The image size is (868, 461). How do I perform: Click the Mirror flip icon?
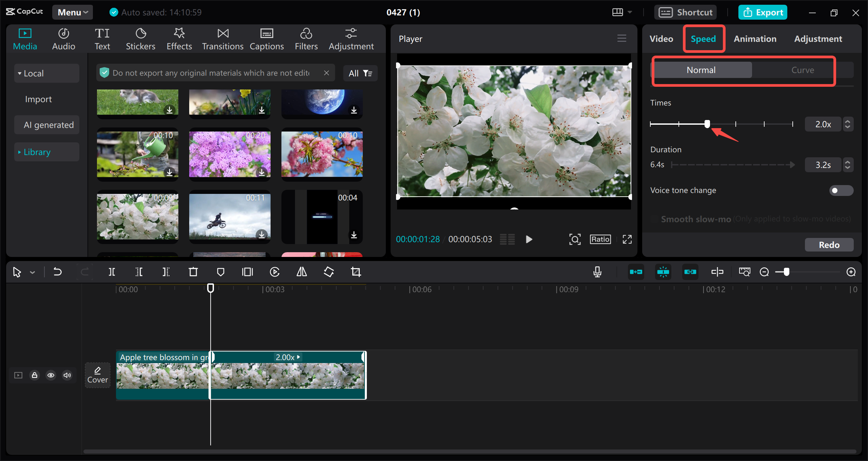coord(302,272)
